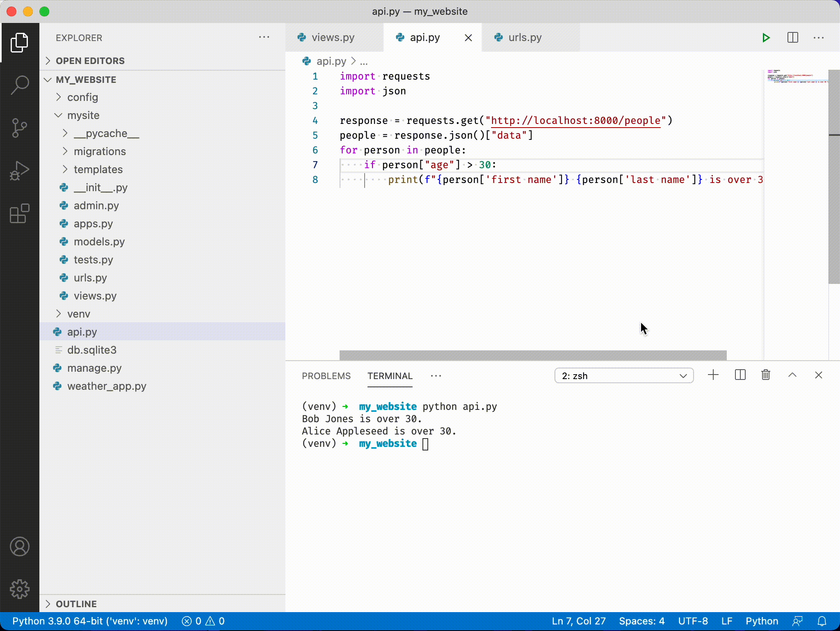Toggle Explorer view via files icon
The height and width of the screenshot is (631, 840).
[x=19, y=42]
